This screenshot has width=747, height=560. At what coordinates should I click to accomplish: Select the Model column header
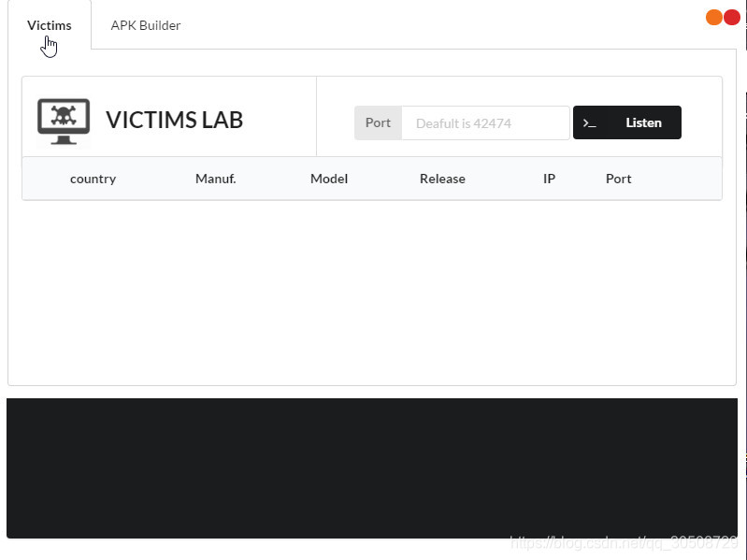(329, 179)
